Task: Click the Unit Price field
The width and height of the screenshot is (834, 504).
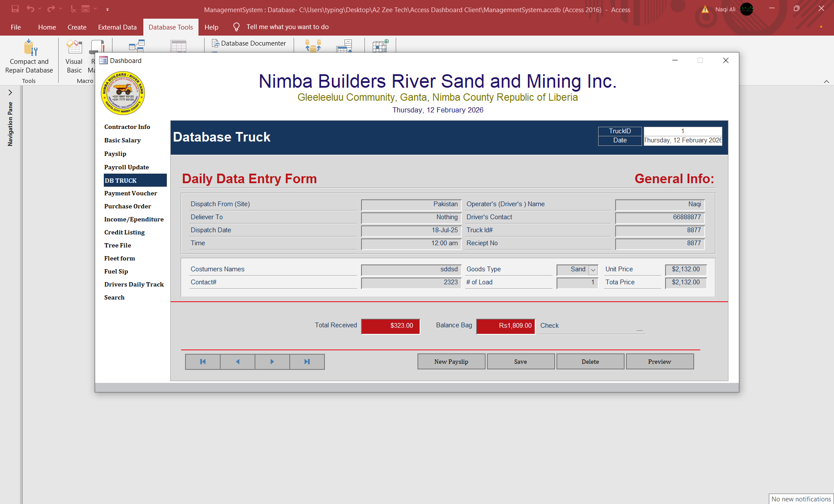Action: 686,270
